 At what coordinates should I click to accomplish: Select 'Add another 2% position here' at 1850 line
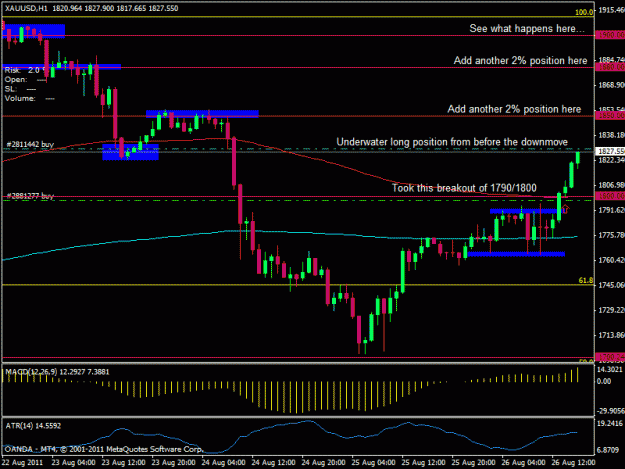pyautogui.click(x=514, y=109)
